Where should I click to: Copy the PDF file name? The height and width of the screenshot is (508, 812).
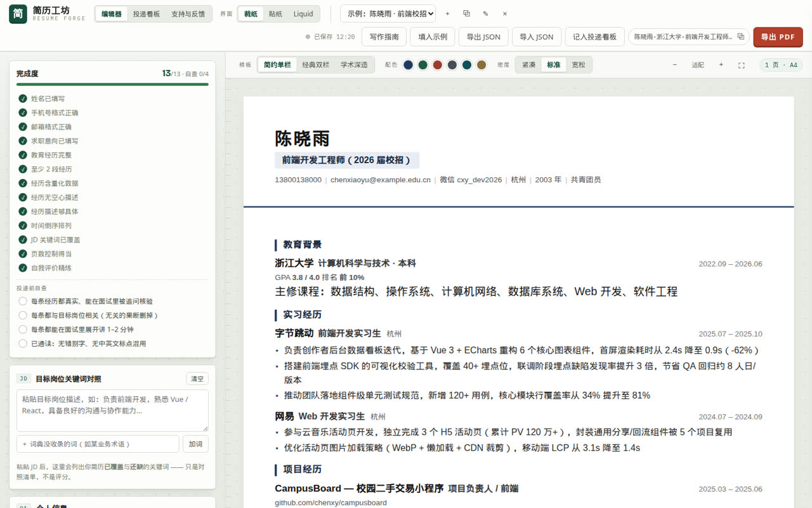tap(740, 37)
